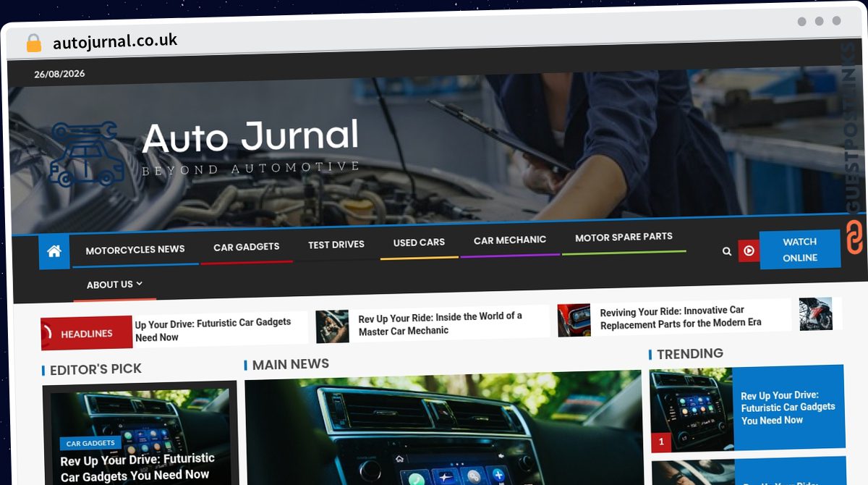The width and height of the screenshot is (868, 485).
Task: Click the padlock icon in address bar
Action: tap(33, 43)
